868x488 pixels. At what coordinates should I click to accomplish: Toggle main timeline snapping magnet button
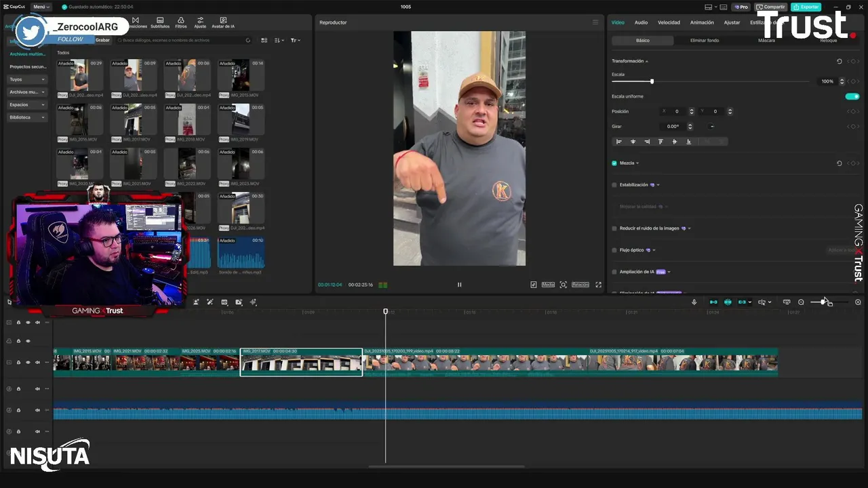pos(713,302)
